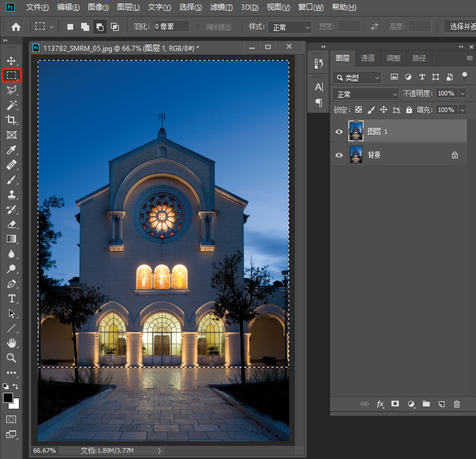476x459 pixels.
Task: Select the Move tool
Action: 11,61
